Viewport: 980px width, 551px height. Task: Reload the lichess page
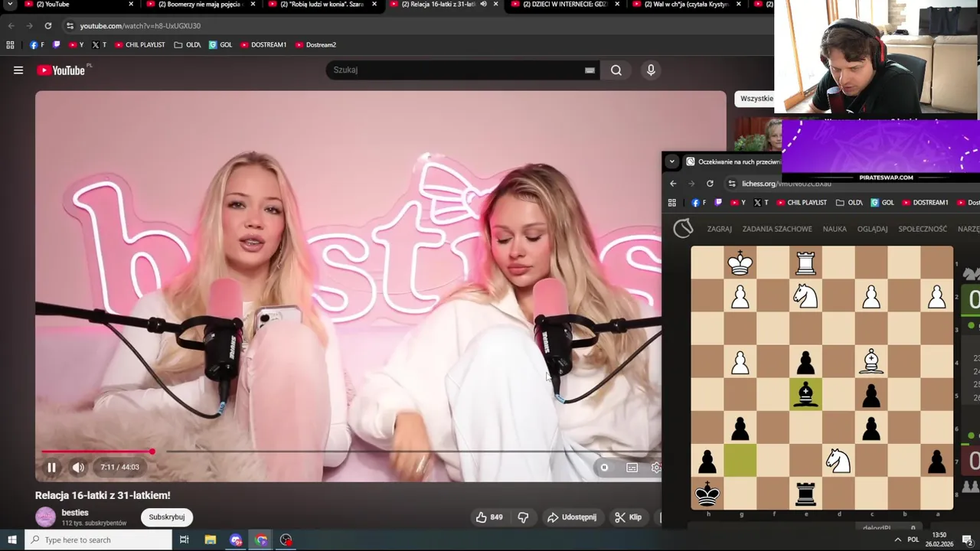(x=710, y=184)
